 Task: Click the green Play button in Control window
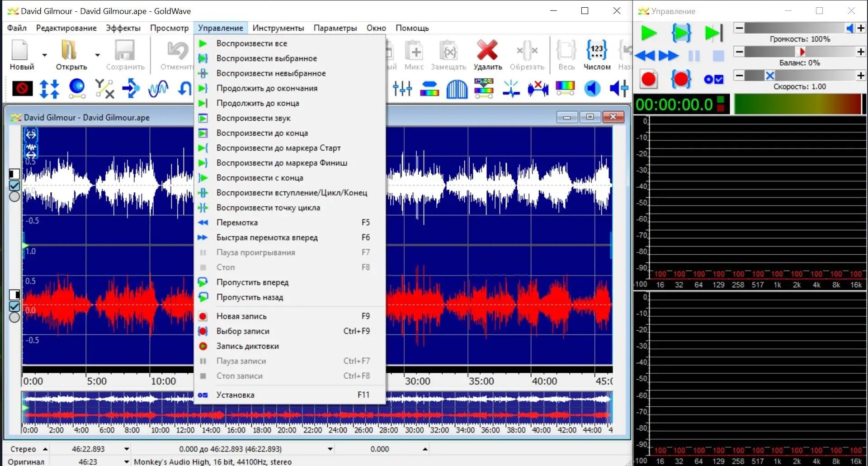point(649,33)
